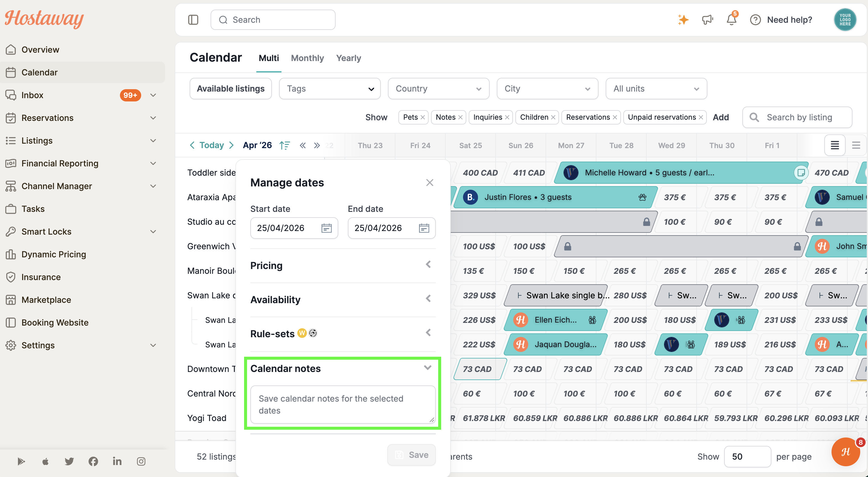Remove the Pets show filter
The width and height of the screenshot is (868, 477).
[x=423, y=117]
